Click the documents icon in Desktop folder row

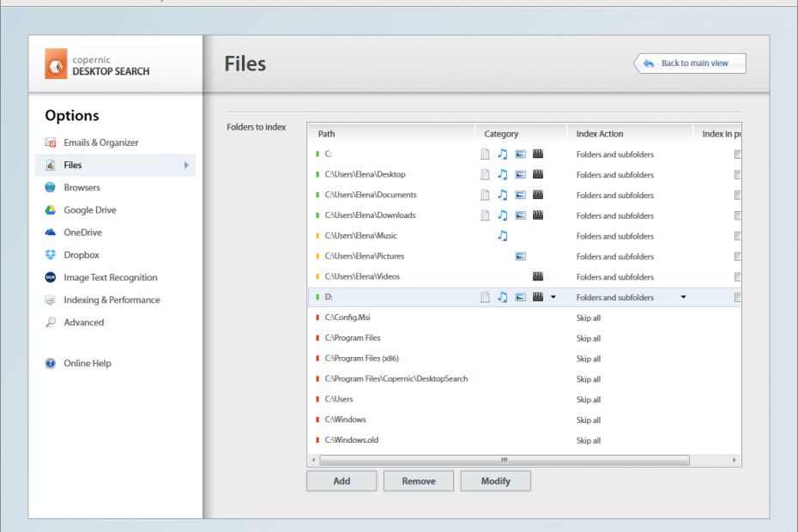485,174
